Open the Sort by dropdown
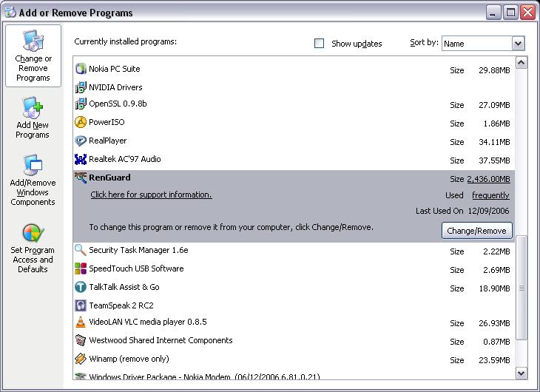This screenshot has width=540, height=392. tap(518, 44)
